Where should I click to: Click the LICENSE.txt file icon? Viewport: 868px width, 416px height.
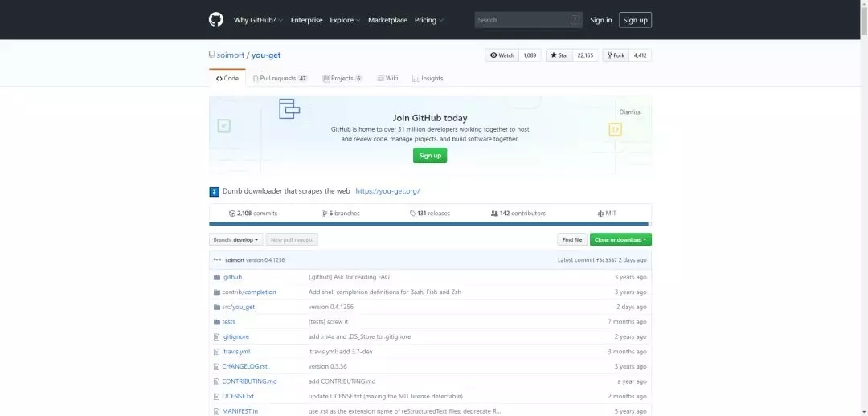coord(217,397)
